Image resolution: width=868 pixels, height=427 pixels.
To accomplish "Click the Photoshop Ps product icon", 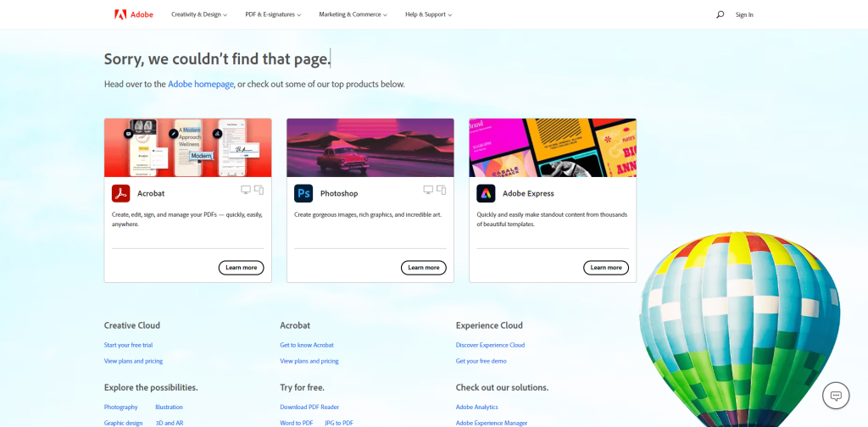I will 303,193.
